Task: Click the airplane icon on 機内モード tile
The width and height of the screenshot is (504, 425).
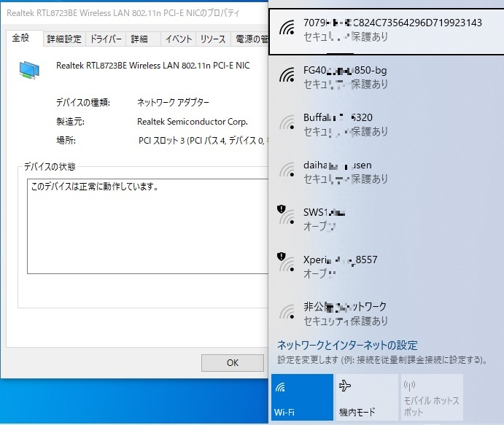Action: (x=345, y=386)
